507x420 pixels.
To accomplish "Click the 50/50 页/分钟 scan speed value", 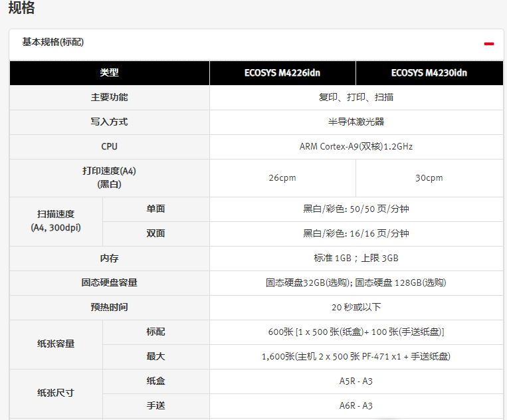I will click(356, 209).
